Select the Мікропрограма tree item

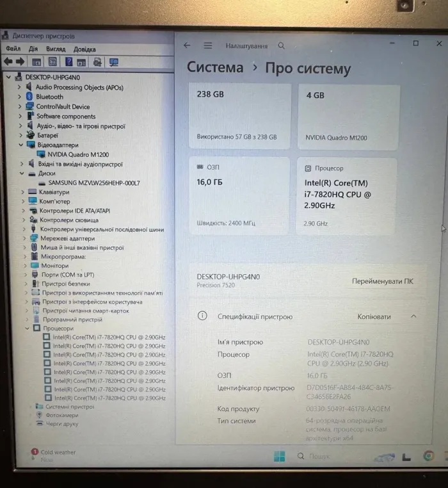[x=63, y=256]
